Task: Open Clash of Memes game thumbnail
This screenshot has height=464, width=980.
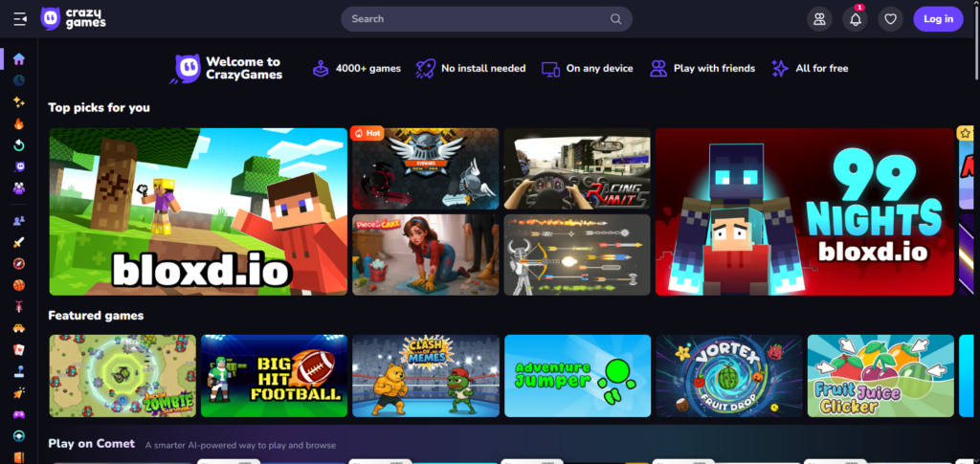Action: click(426, 375)
